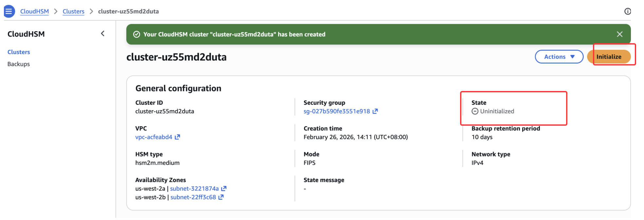This screenshot has width=644, height=220.
Task: Click the info icon at top right
Action: pos(627,11)
